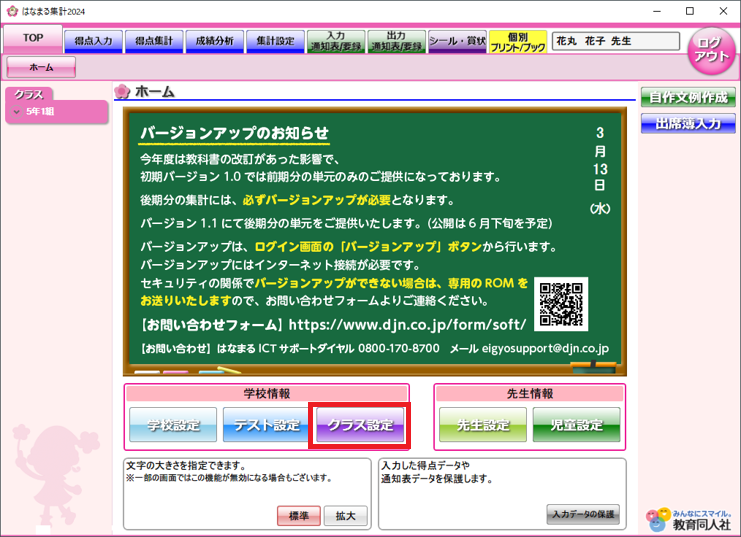The image size is (741, 537).
Task: Open クラス設定
Action: tap(360, 425)
